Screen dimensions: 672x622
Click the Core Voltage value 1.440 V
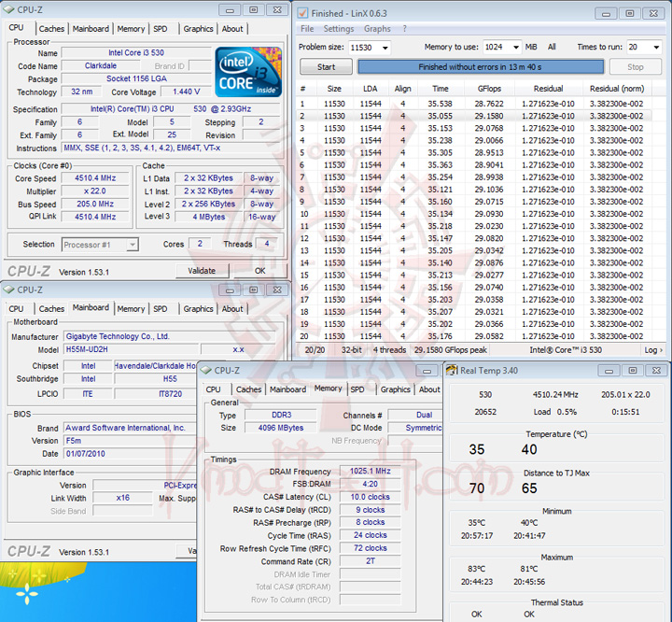coord(186,92)
